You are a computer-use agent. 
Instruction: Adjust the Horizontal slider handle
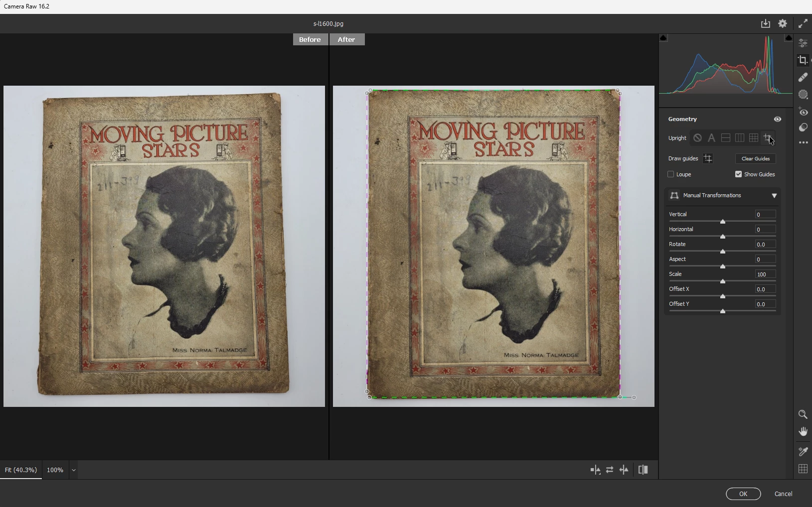tap(723, 237)
